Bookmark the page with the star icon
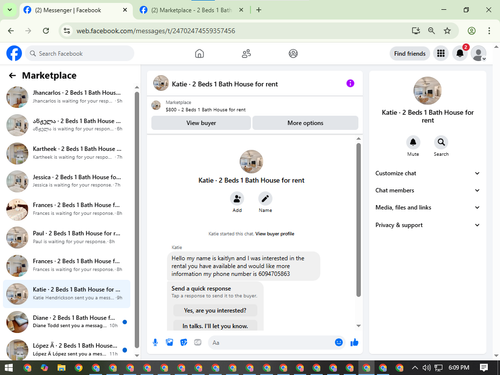This screenshot has width=500, height=375. [447, 31]
